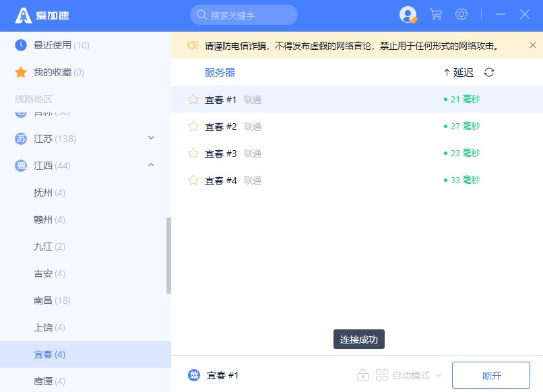This screenshot has width=543, height=392.
Task: Click the orange star icon for 我的收藏
Action: tap(21, 72)
